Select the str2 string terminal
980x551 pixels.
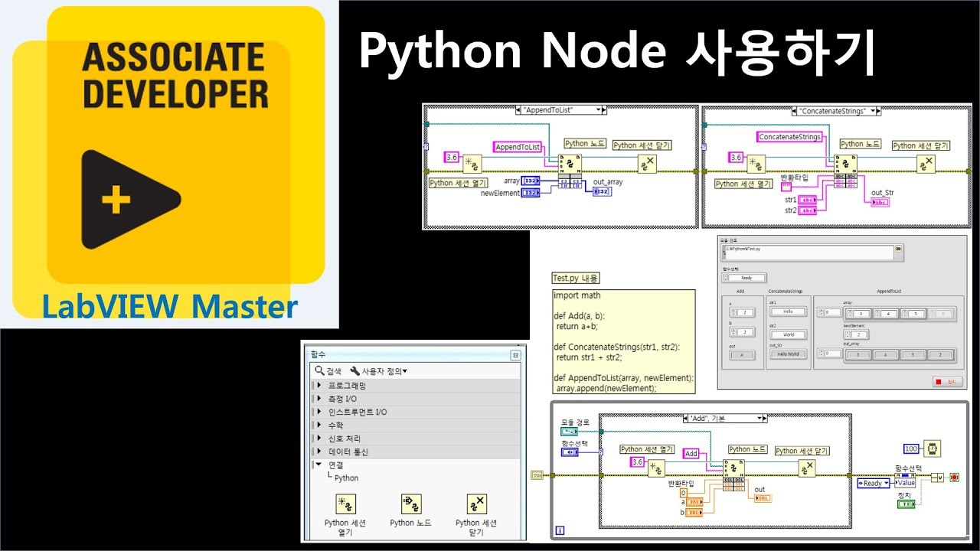[x=807, y=210]
